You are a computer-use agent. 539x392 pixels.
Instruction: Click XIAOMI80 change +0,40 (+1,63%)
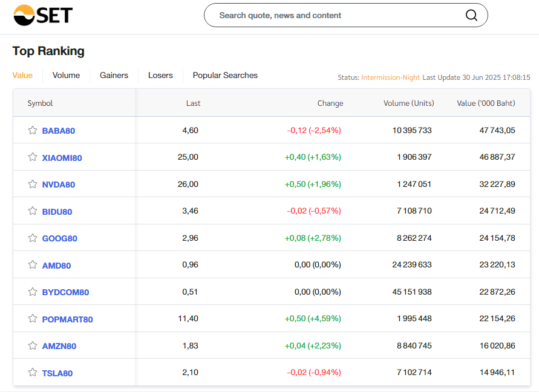pyautogui.click(x=313, y=157)
